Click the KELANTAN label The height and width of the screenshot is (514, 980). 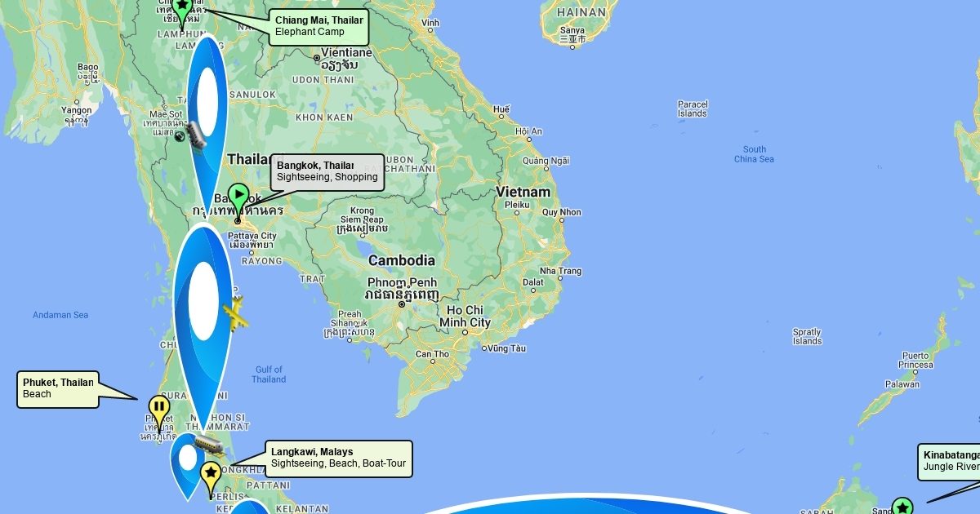click(x=302, y=509)
